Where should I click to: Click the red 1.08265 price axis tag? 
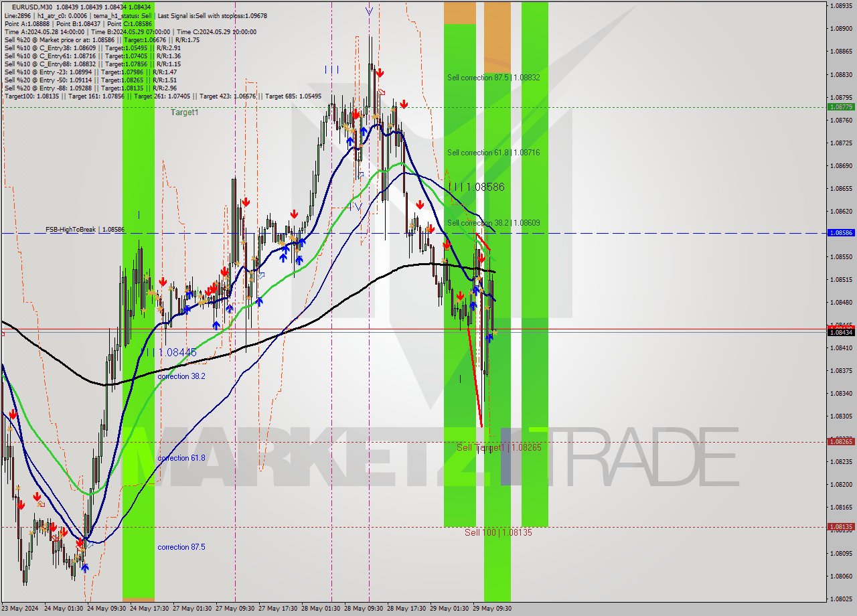[841, 442]
